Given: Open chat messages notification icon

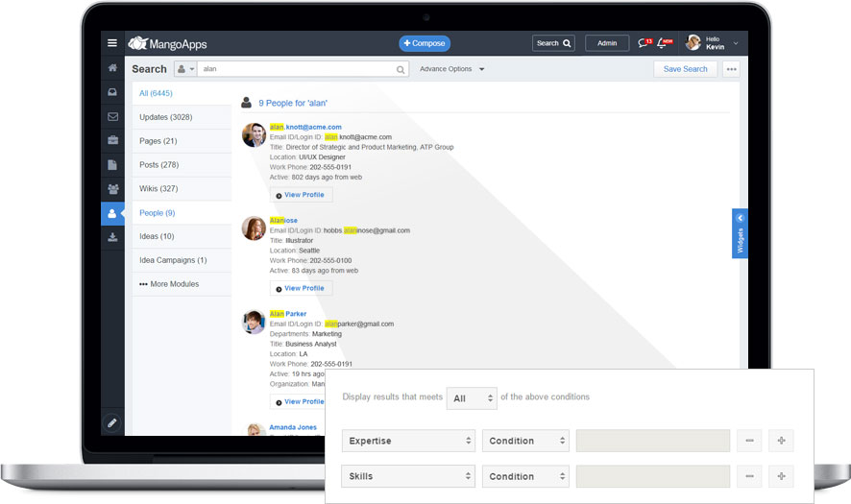Looking at the screenshot, I should point(644,43).
